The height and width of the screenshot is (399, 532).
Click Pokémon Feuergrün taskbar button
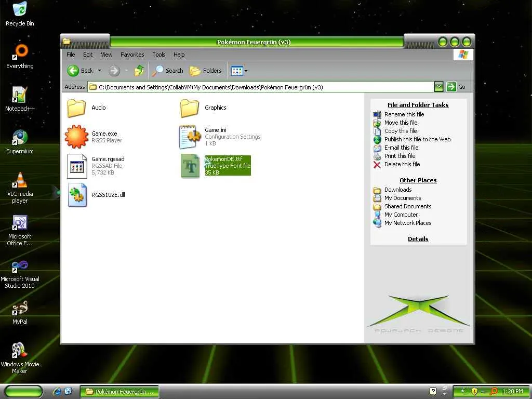119,392
